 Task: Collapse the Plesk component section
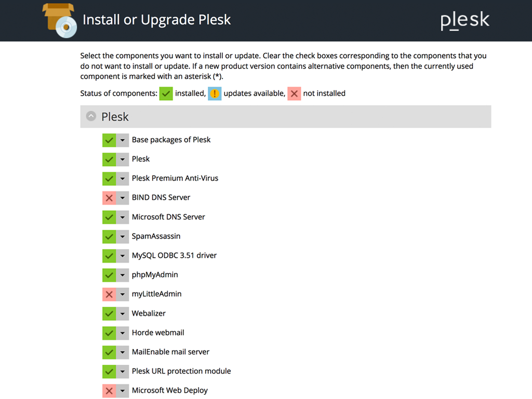91,116
